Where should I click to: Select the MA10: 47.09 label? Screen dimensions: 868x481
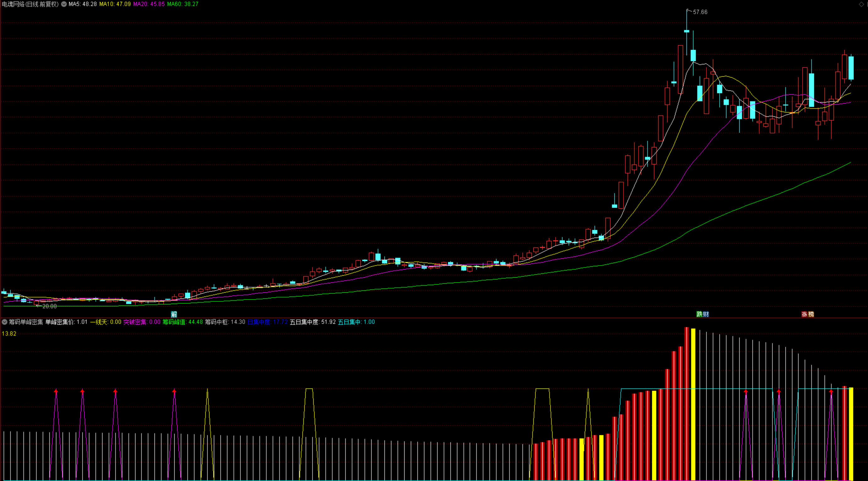click(115, 4)
